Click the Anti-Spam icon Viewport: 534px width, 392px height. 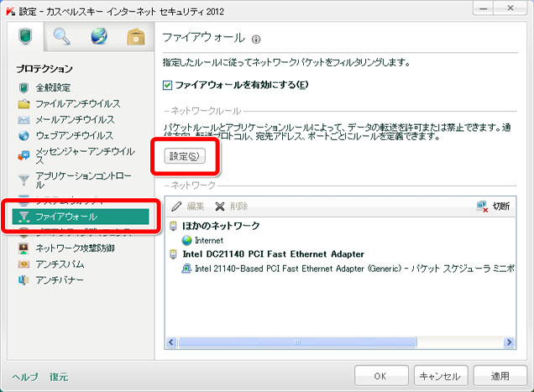[x=24, y=264]
